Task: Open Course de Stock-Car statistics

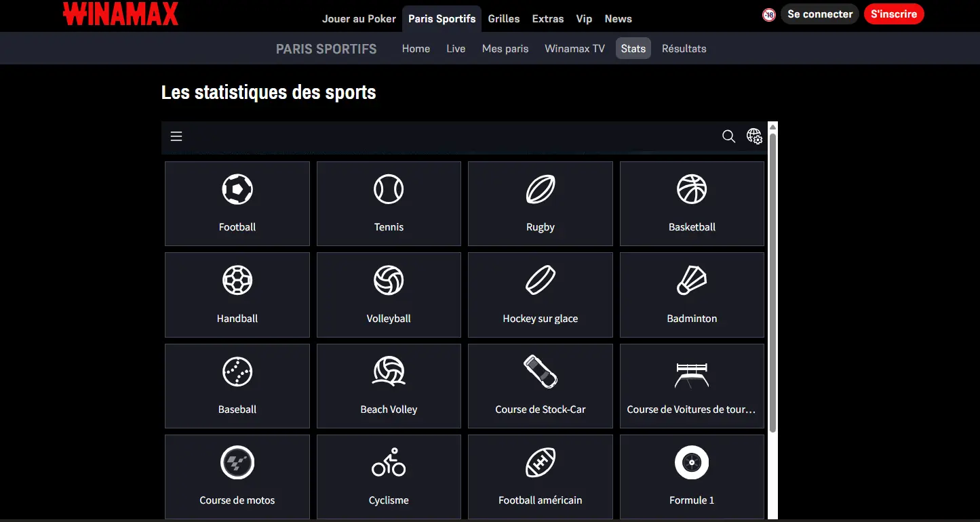Action: pyautogui.click(x=540, y=386)
